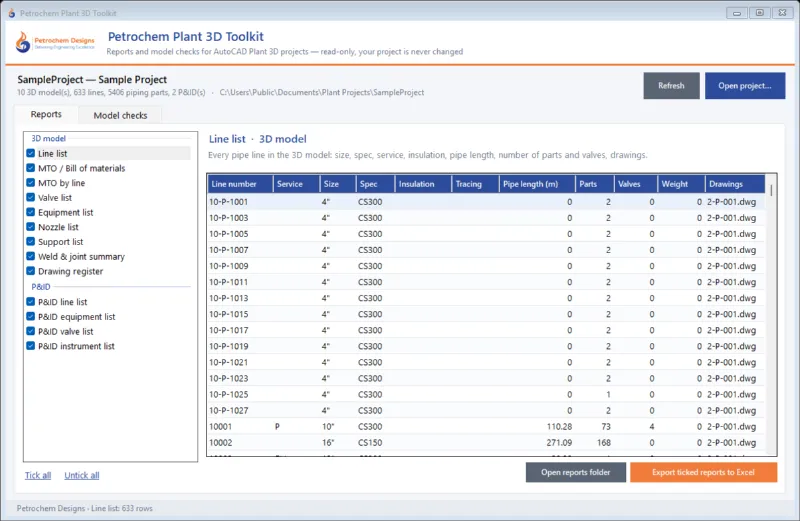Click the Refresh button
Screen dimensions: 800x521
[x=671, y=86]
